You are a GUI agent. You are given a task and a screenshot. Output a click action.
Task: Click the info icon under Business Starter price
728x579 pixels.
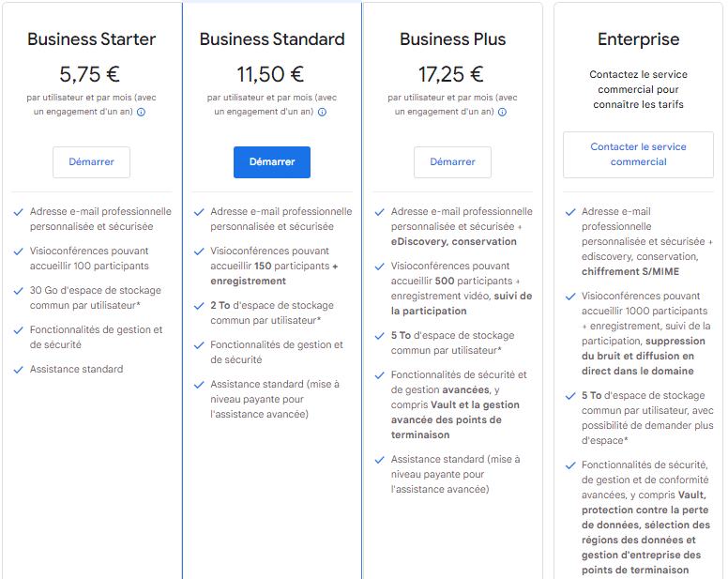141,112
